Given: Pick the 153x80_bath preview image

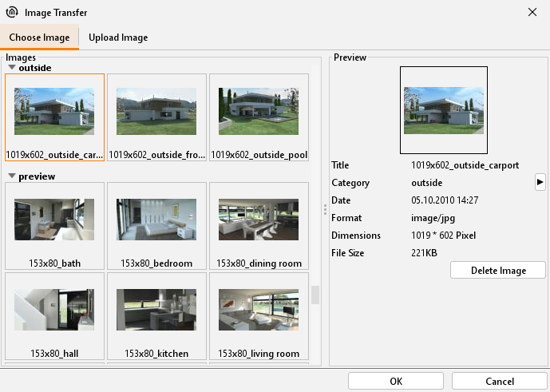Looking at the screenshot, I should point(54,226).
